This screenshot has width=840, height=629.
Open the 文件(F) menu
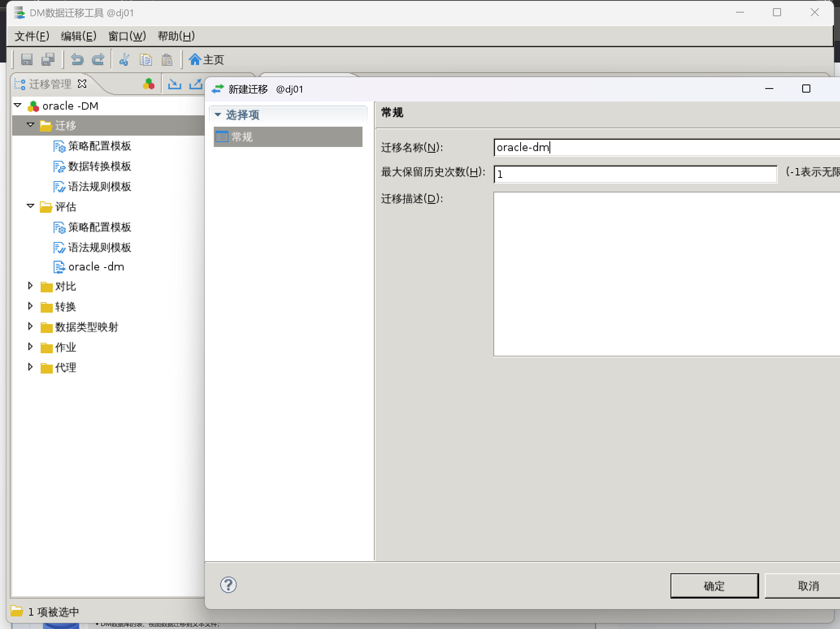point(32,36)
